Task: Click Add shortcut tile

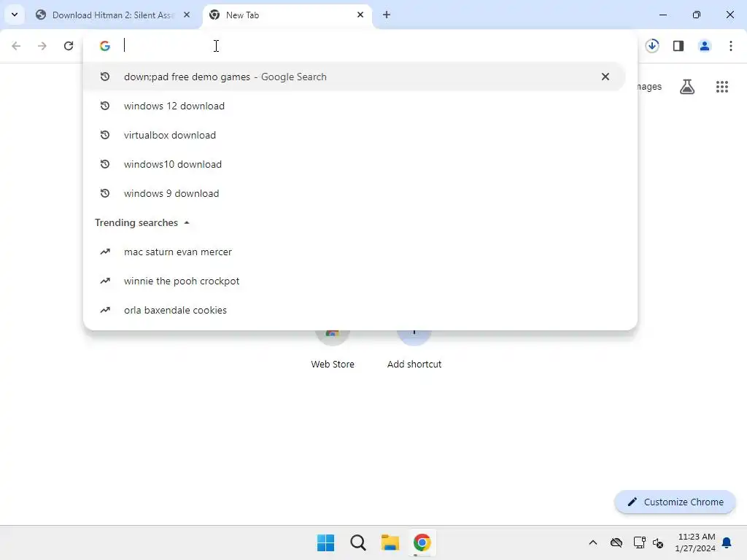Action: tap(414, 349)
